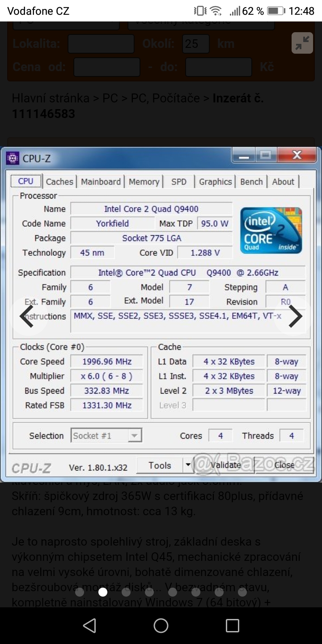322x644 pixels.
Task: Switch to the Memory tab
Action: (144, 182)
